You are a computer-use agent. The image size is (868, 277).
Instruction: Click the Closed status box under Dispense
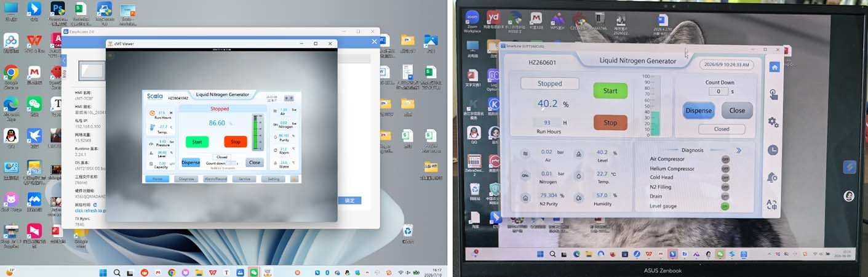point(722,129)
